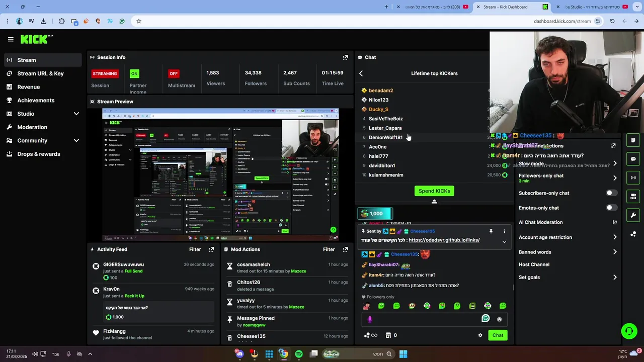Send message with the Chat button
644x362 pixels.
coord(498,335)
